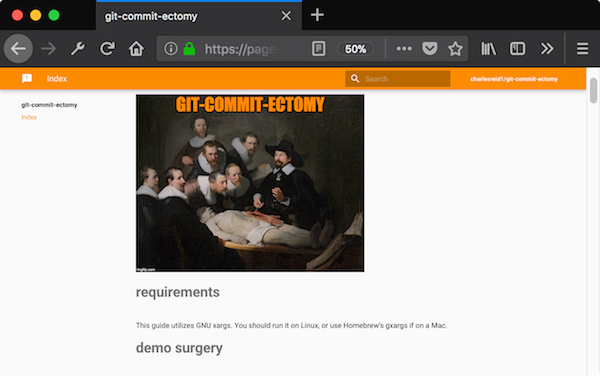Viewport: 600px width, 376px height.
Task: Show site information icon
Action: (x=171, y=49)
